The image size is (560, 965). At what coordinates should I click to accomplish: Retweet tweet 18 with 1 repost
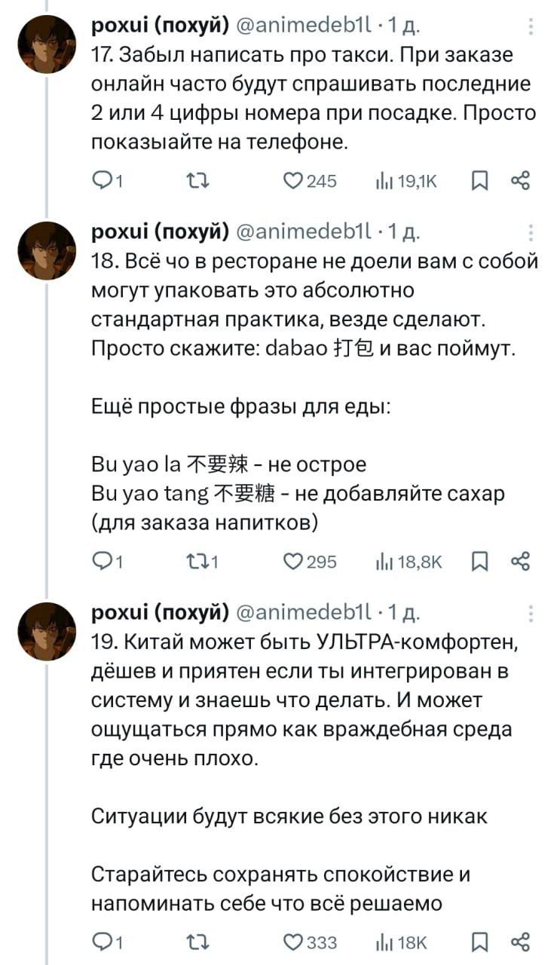(x=197, y=562)
